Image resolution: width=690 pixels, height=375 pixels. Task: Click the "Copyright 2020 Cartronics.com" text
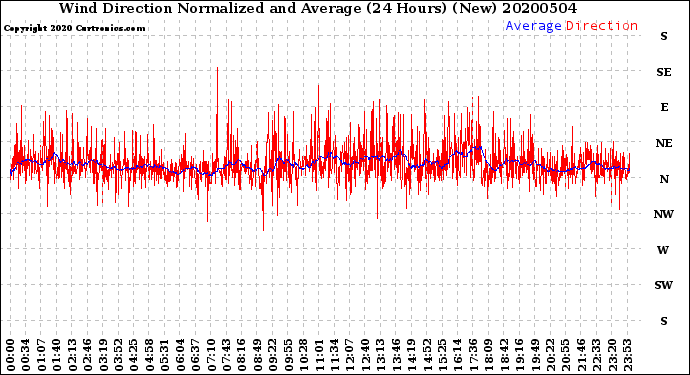point(74,28)
